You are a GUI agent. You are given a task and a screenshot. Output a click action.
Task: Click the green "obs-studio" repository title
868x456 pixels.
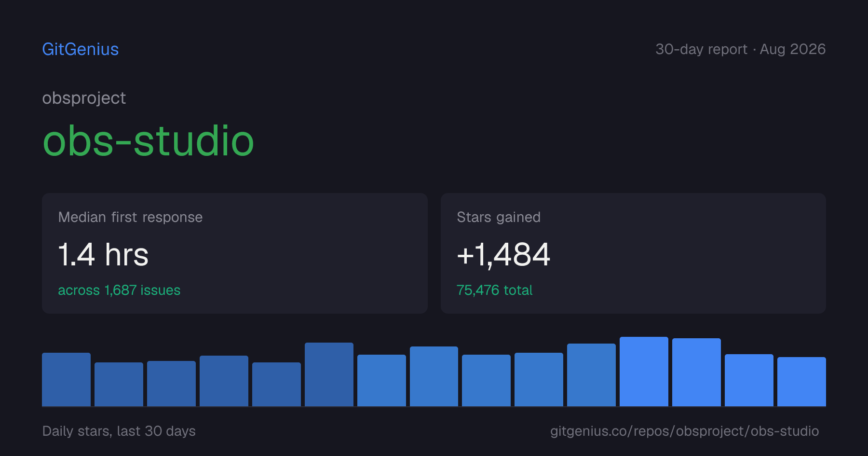tap(148, 141)
